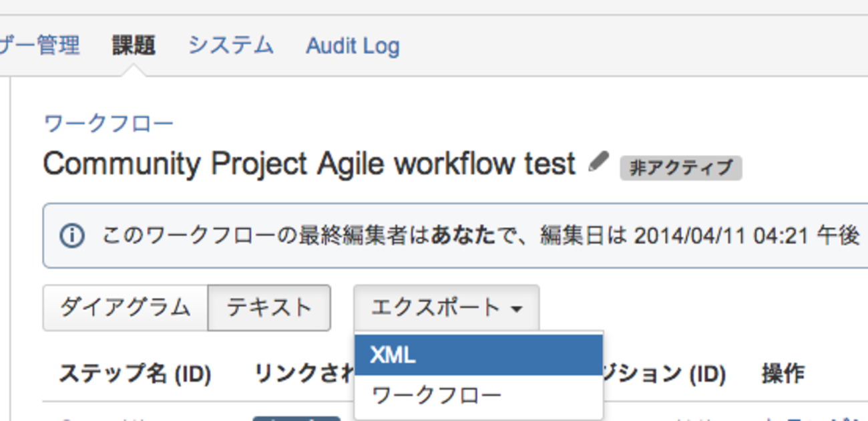Screen dimensions: 868x421
Task: Click the bold あなた text in the notice
Action: pyautogui.click(x=463, y=236)
